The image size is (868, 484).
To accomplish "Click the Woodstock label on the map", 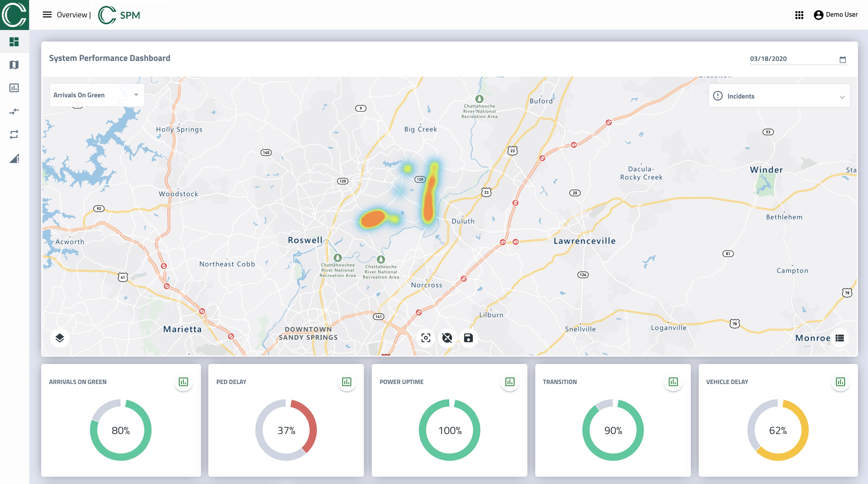I will tap(178, 194).
